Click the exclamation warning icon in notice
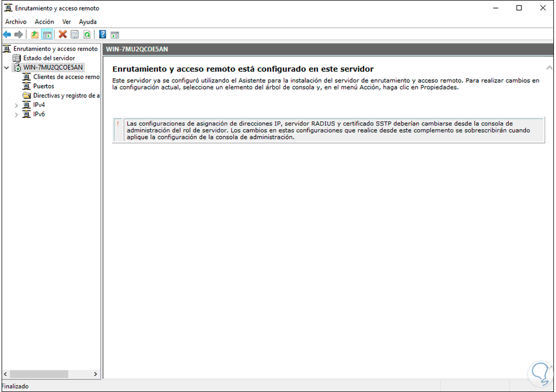Screen dimensions: 556x392 point(117,124)
